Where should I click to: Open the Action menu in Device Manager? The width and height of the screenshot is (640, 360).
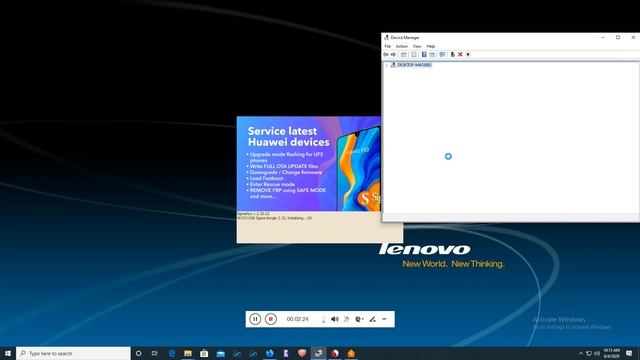(x=402, y=46)
